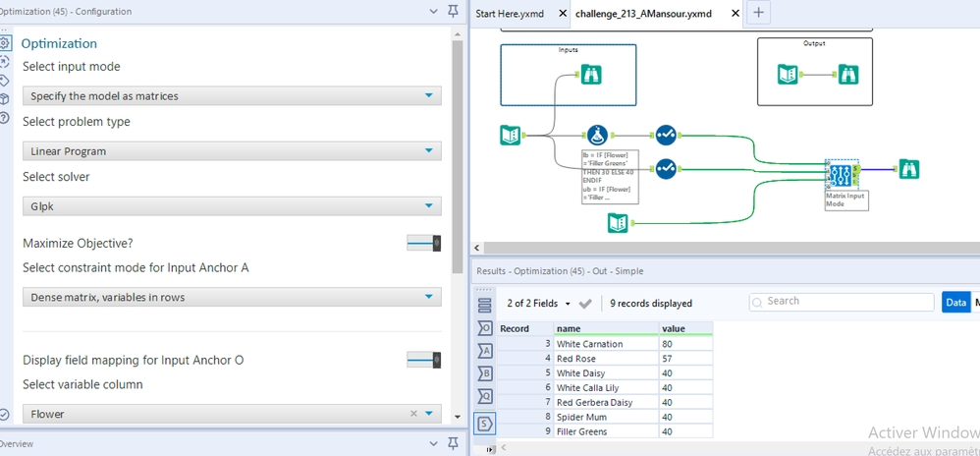Pin the Overview panel

tap(453, 443)
